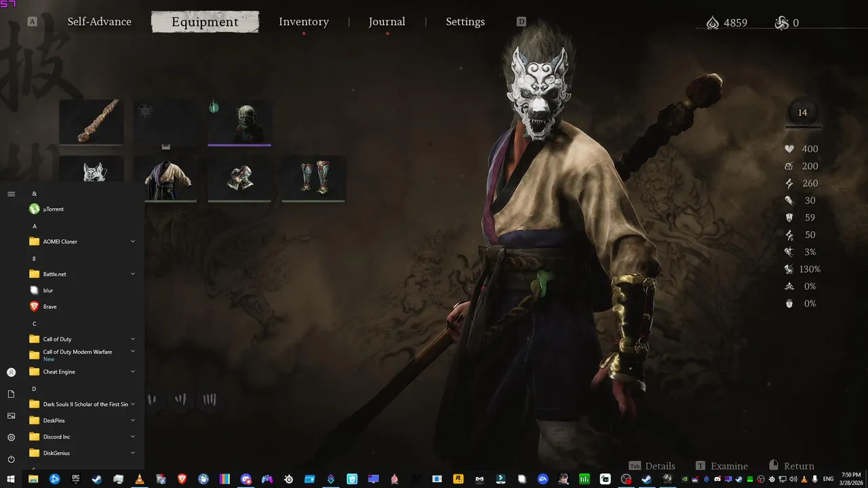Click the ENG language indicator
The image size is (868, 488).
(x=829, y=479)
